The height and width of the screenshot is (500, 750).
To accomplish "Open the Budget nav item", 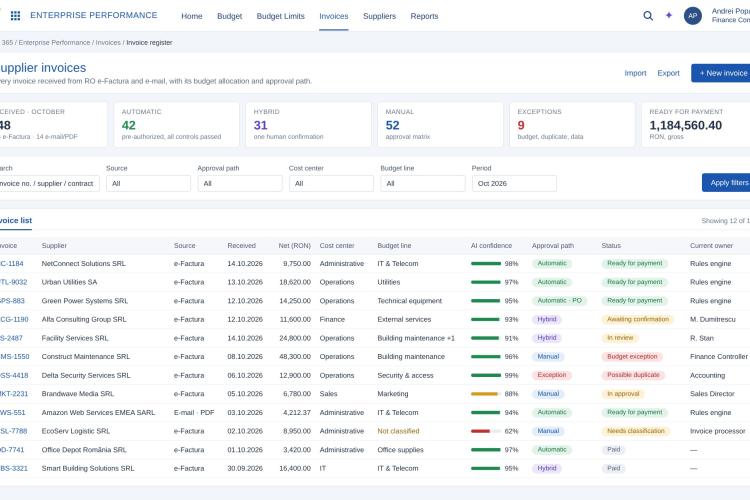I will 230,16.
